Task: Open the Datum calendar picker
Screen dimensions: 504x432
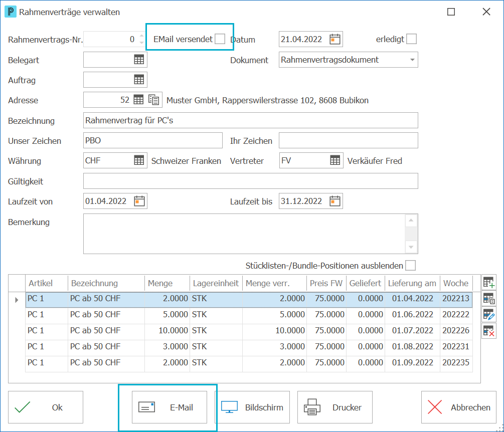Action: [x=335, y=39]
